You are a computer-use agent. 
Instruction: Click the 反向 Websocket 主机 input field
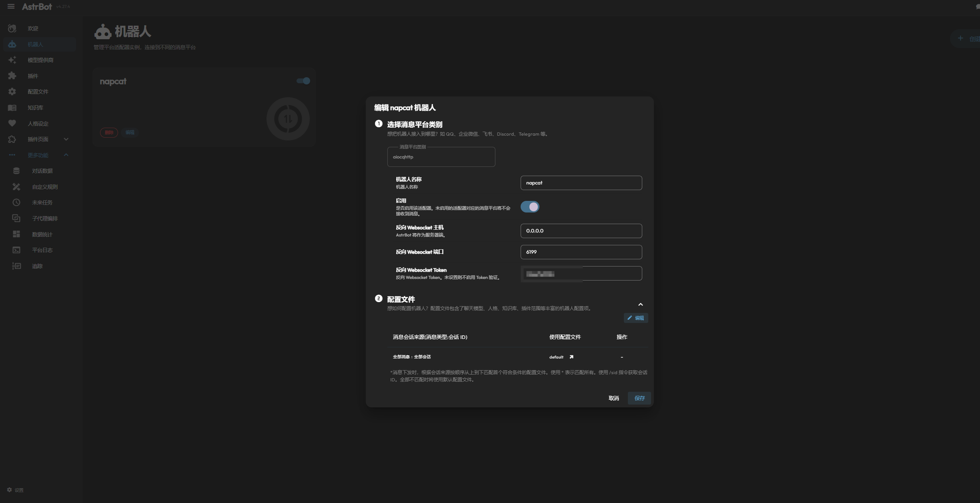click(x=581, y=231)
